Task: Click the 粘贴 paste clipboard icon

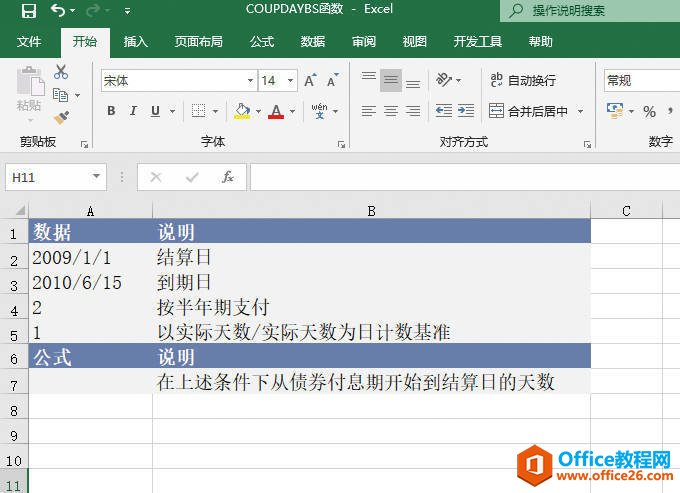Action: point(30,82)
